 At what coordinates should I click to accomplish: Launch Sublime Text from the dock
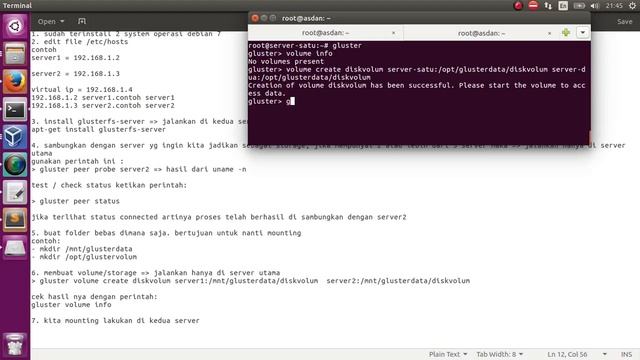click(x=15, y=220)
